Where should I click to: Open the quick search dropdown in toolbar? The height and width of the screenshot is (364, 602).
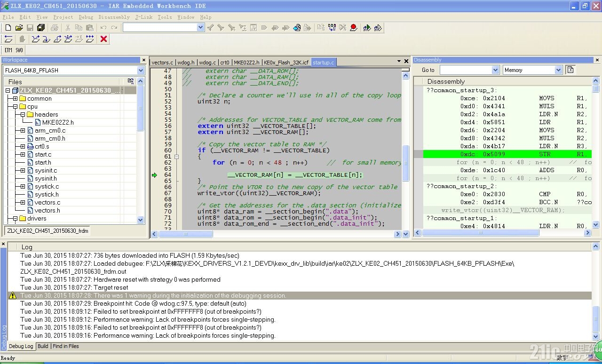pos(201,27)
